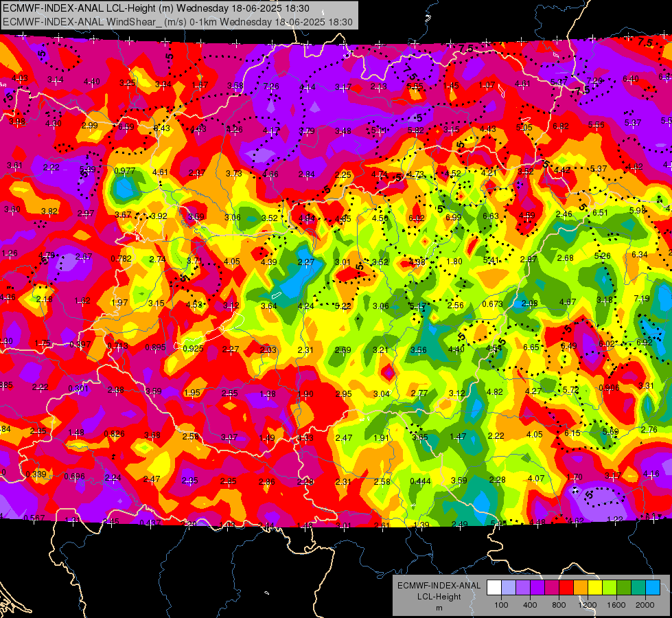Click the legend tick label '400'
Screen dimensions: 672x618
pyautogui.click(x=530, y=605)
